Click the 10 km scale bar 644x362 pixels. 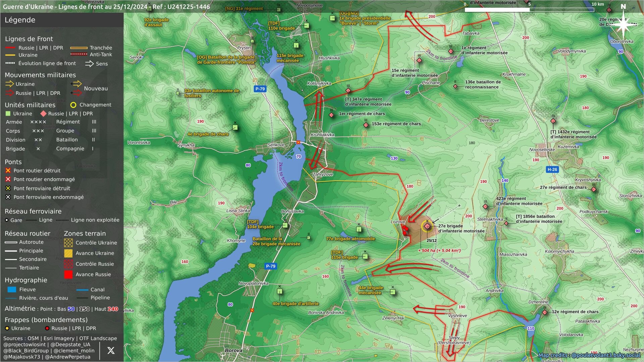[529, 10]
